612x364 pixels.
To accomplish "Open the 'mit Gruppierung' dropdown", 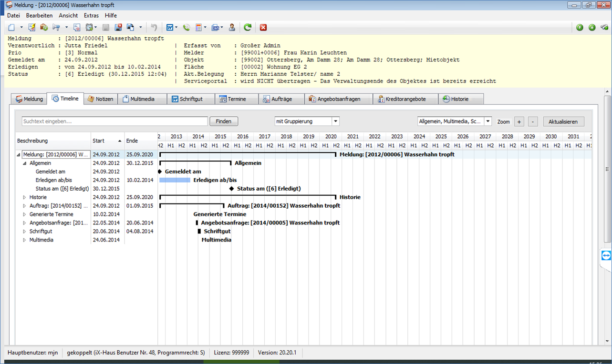I will coord(336,121).
